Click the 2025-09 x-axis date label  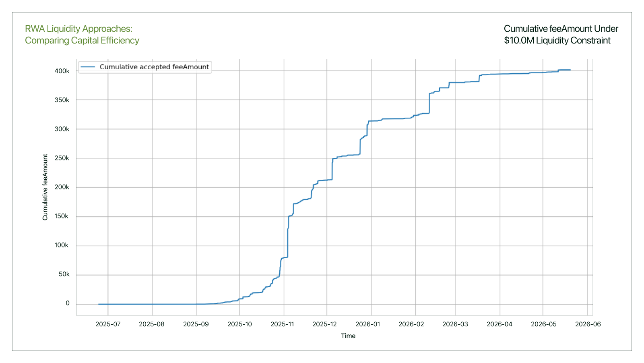(196, 324)
